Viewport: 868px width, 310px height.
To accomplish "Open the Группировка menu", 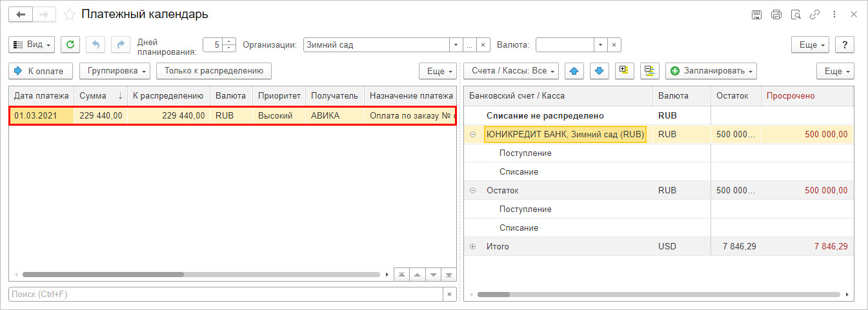I will 118,71.
